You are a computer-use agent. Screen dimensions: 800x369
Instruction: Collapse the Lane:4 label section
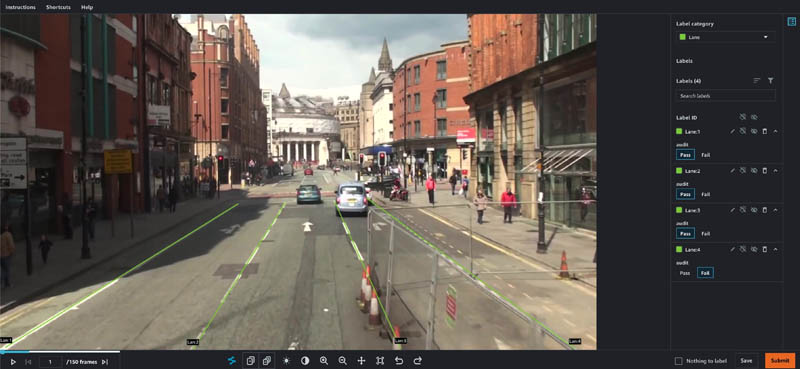coord(775,249)
